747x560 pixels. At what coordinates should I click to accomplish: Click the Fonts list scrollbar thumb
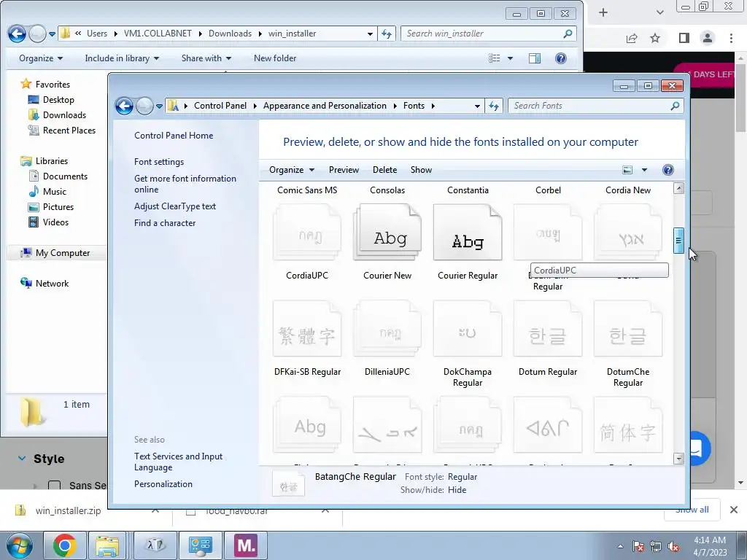point(678,240)
